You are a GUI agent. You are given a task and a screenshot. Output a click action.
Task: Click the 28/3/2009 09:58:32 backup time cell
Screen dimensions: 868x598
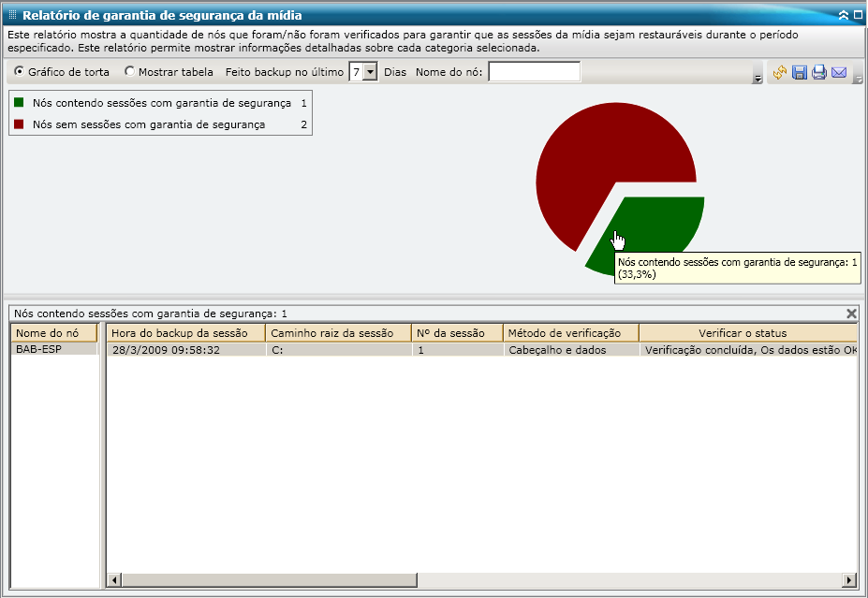[186, 350]
